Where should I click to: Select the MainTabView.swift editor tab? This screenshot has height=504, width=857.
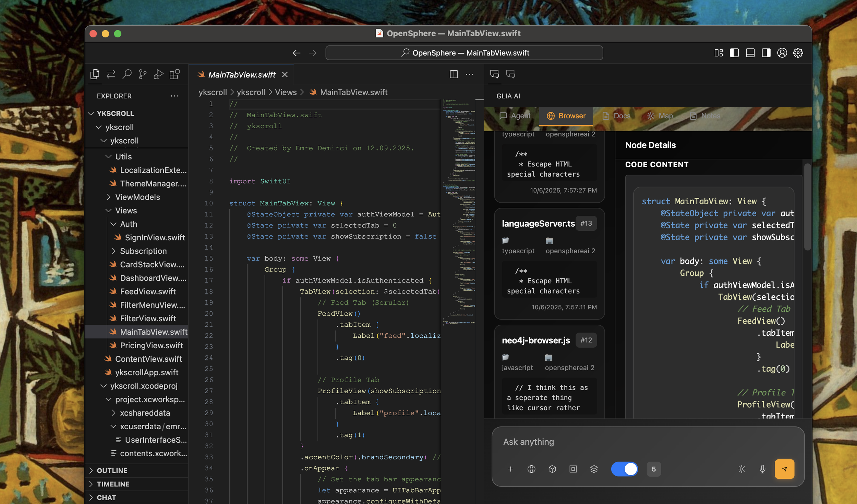(x=242, y=74)
